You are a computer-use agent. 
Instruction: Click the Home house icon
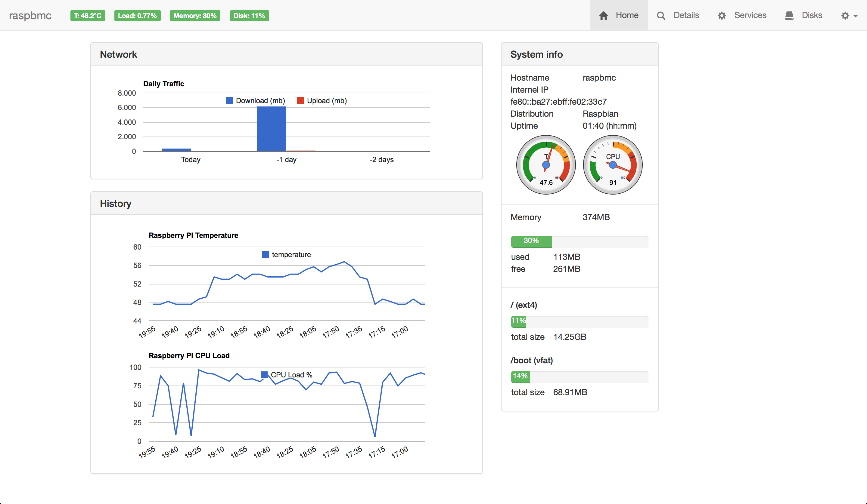tap(604, 15)
